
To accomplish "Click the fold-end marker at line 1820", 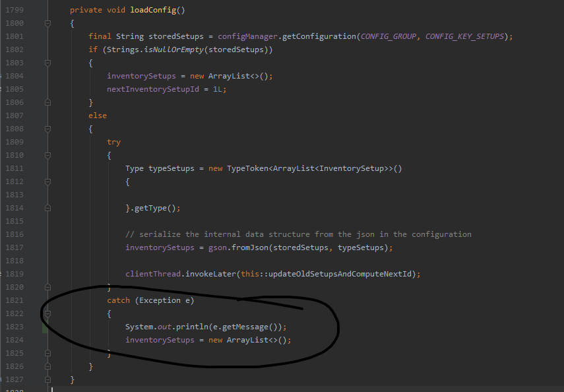I will click(46, 286).
